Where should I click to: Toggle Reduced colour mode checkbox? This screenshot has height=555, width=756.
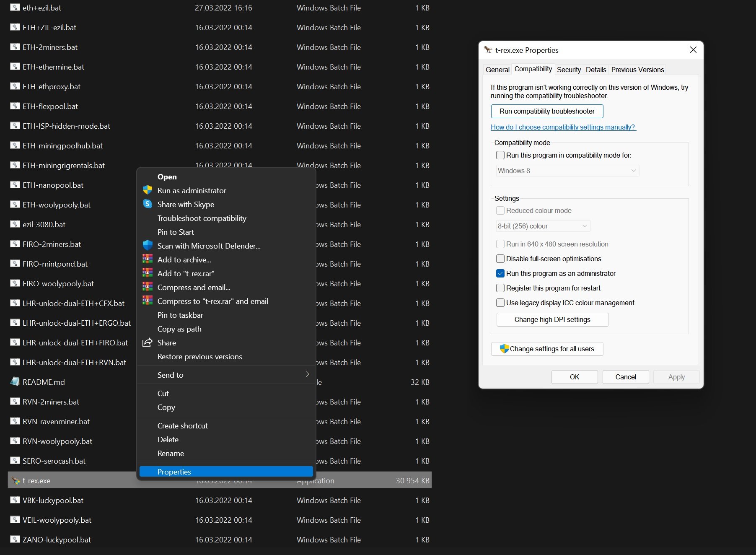tap(500, 210)
